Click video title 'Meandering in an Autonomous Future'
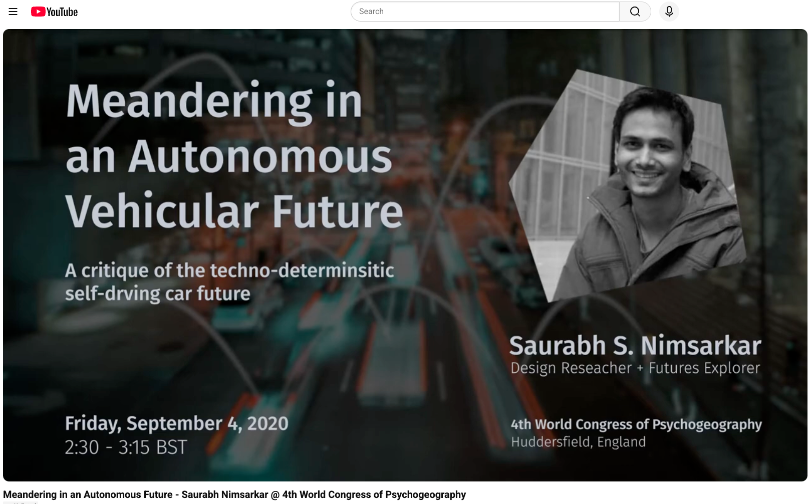This screenshot has width=812, height=504. click(234, 494)
